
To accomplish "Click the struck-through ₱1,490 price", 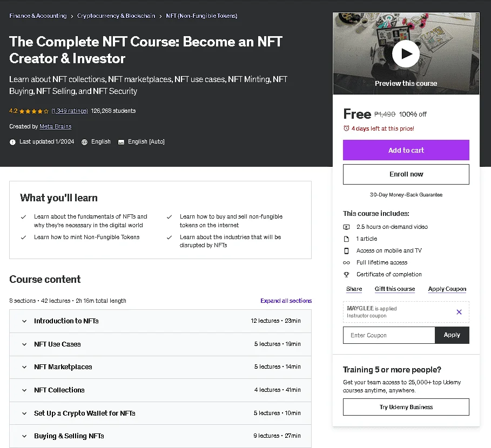I will 385,114.
